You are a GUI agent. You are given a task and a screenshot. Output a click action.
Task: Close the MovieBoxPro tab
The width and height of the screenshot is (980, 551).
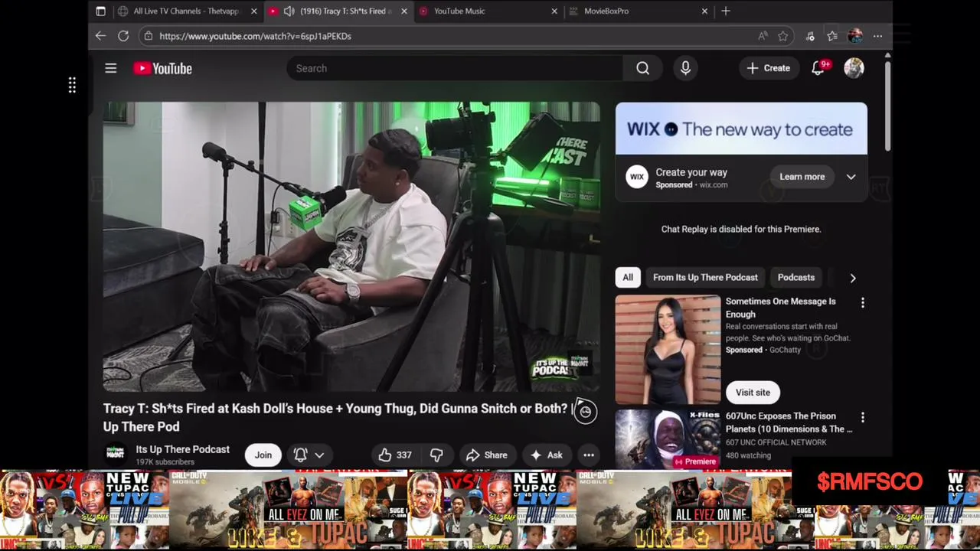point(704,11)
